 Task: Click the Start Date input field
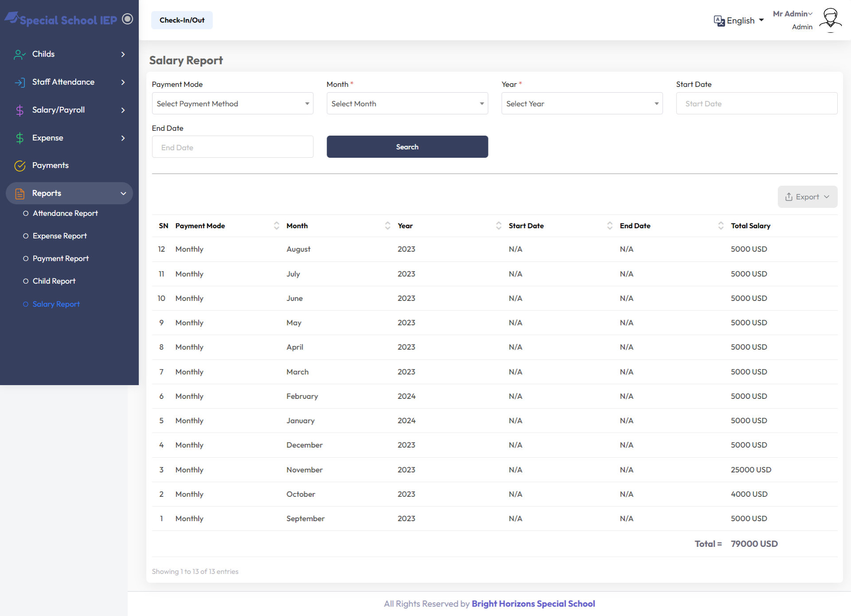tap(756, 103)
